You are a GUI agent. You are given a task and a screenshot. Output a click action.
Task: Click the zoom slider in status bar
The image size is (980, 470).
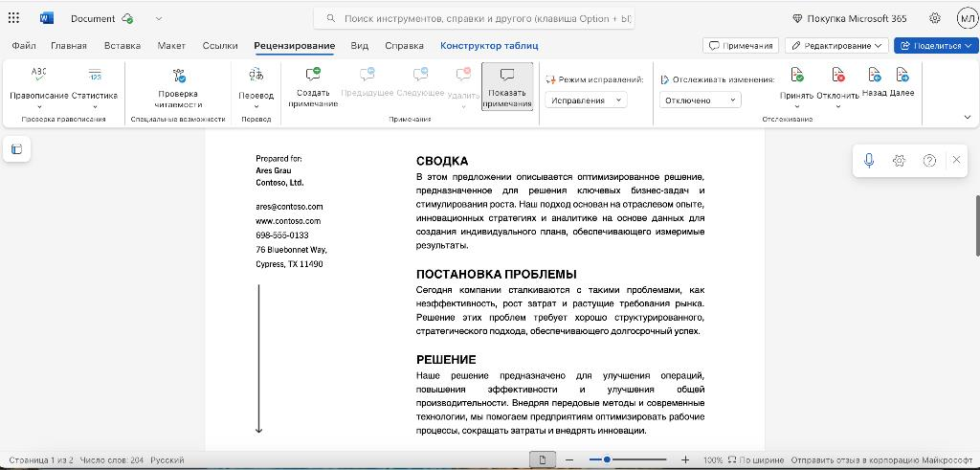[628, 460]
